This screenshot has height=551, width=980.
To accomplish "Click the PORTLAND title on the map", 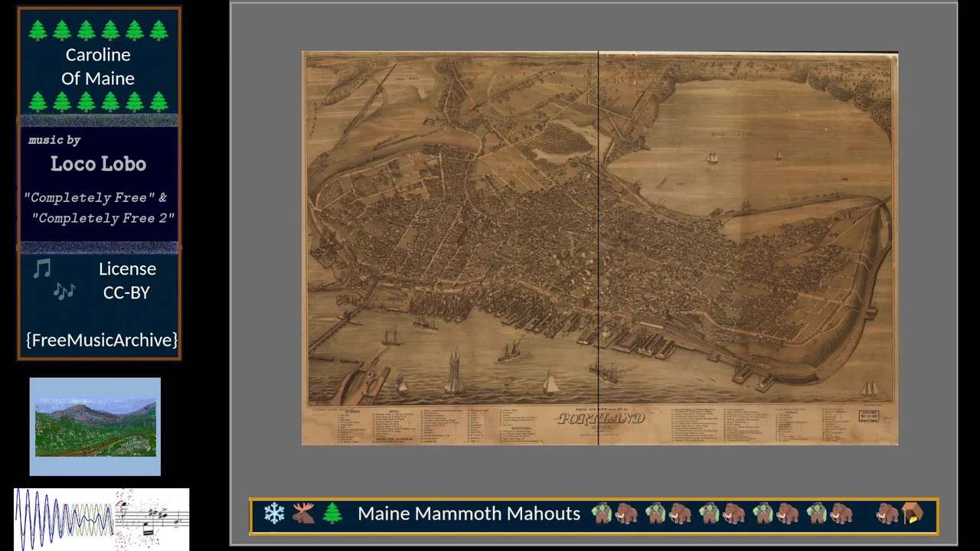I will [602, 419].
